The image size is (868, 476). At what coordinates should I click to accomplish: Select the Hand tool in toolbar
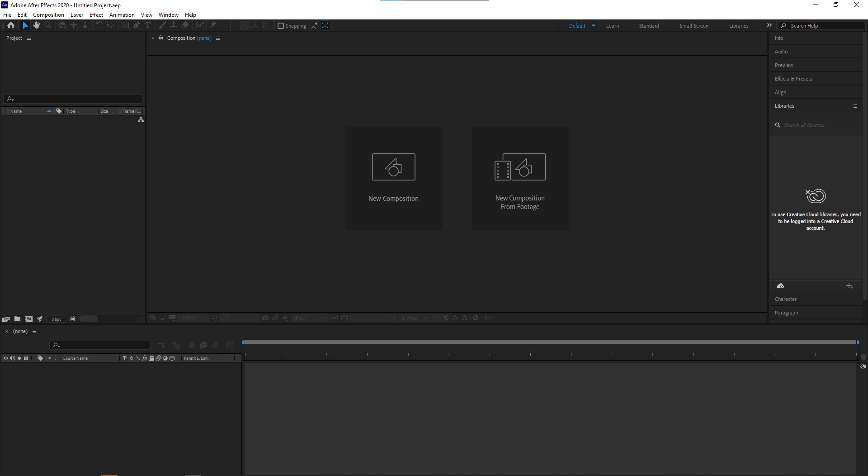37,25
